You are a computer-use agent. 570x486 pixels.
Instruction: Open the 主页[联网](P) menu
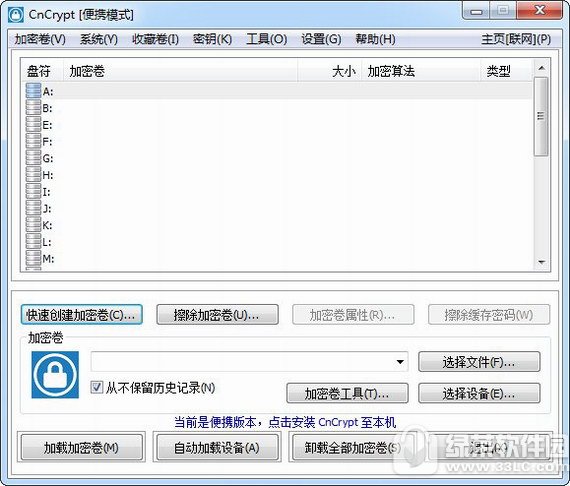tap(516, 39)
